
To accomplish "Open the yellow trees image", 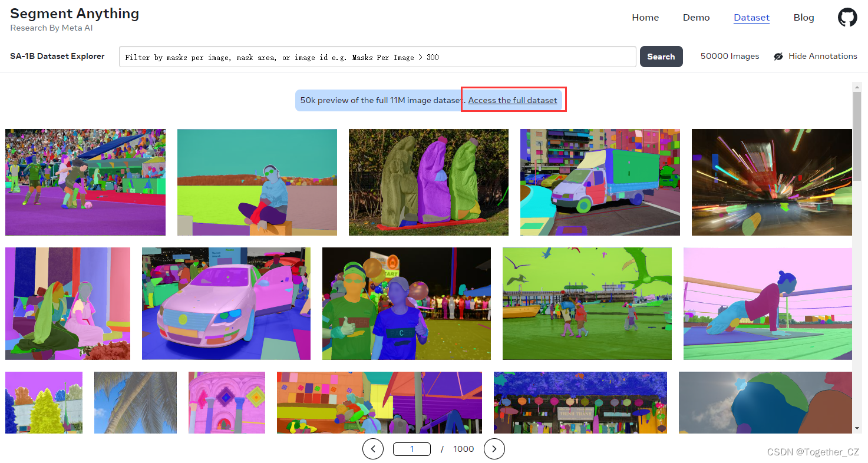I will pos(44,402).
